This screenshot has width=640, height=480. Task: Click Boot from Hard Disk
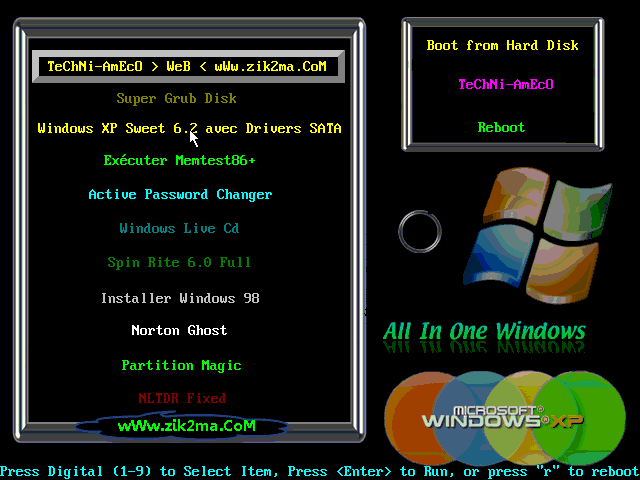tap(502, 45)
